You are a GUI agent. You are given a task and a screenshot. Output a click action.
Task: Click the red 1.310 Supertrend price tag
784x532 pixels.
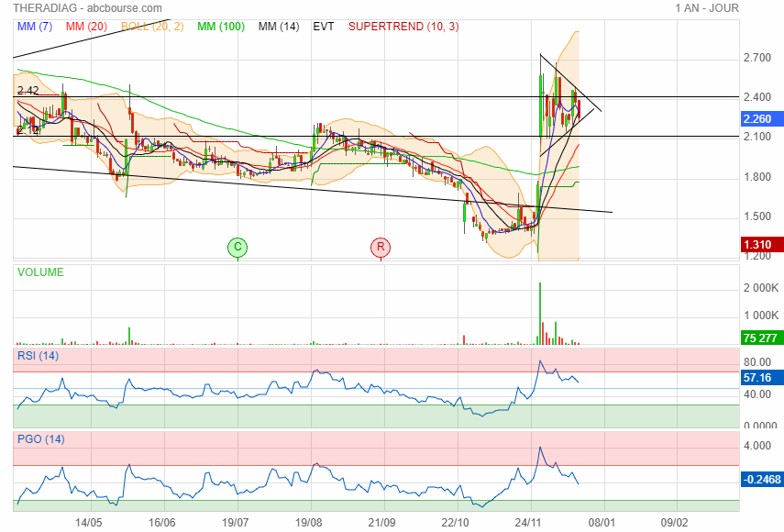click(761, 245)
